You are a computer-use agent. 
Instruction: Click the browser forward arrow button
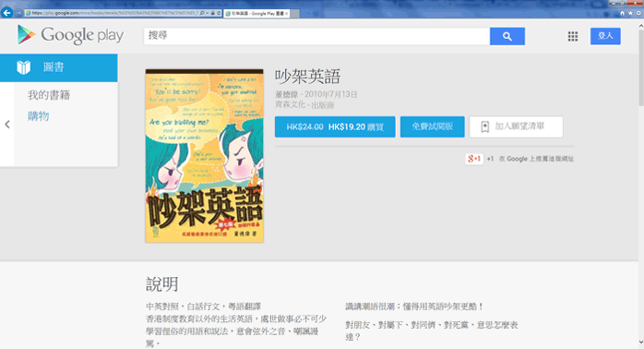click(18, 13)
